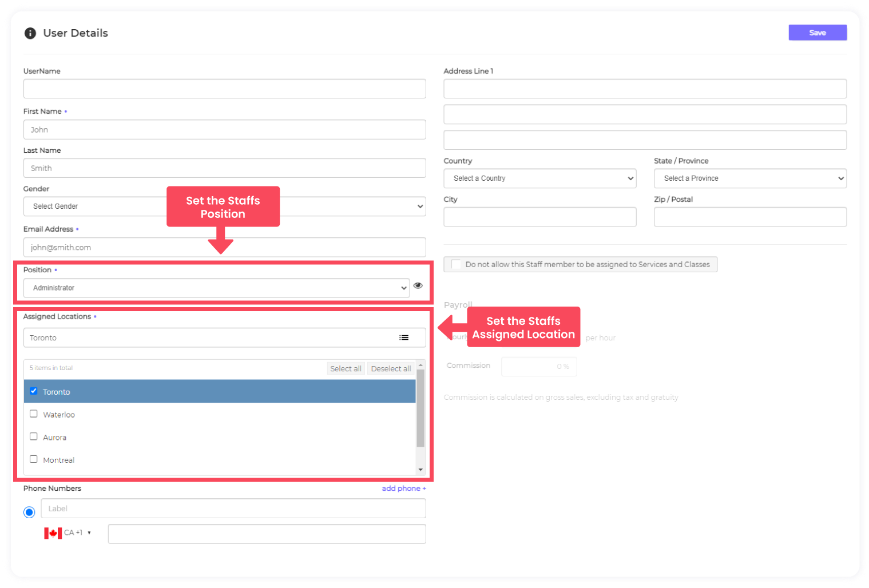Image resolution: width=869 pixels, height=588 pixels.
Task: Click the list icon in Assigned Locations field
Action: point(404,337)
